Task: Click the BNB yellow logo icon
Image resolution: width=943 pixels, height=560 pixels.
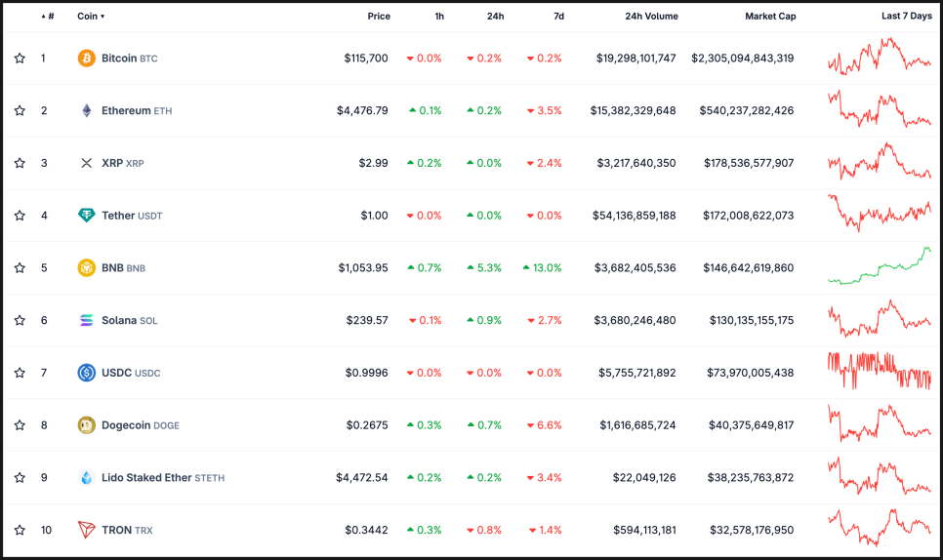Action: [x=87, y=267]
